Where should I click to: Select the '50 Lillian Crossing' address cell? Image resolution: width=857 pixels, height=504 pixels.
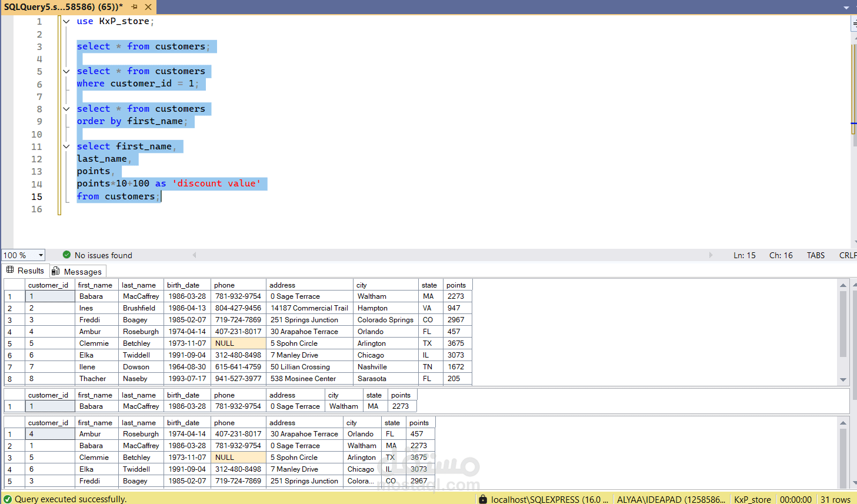[309, 367]
